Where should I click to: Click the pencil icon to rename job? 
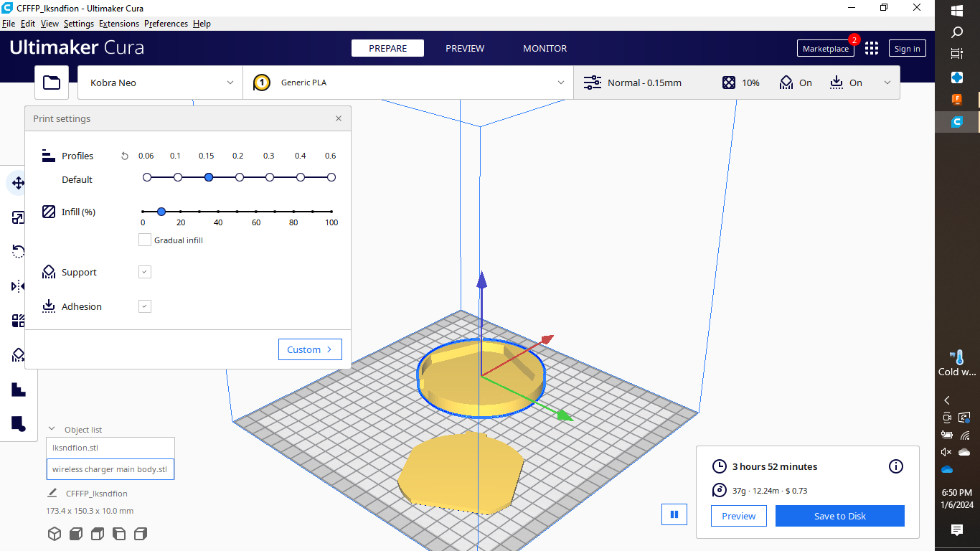[52, 493]
